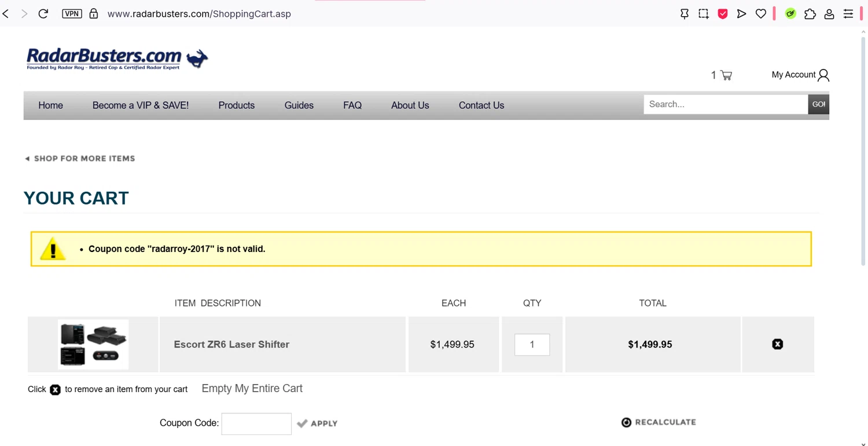This screenshot has height=446, width=868.
Task: Click the RadarBusters.com logo
Action: [x=117, y=59]
